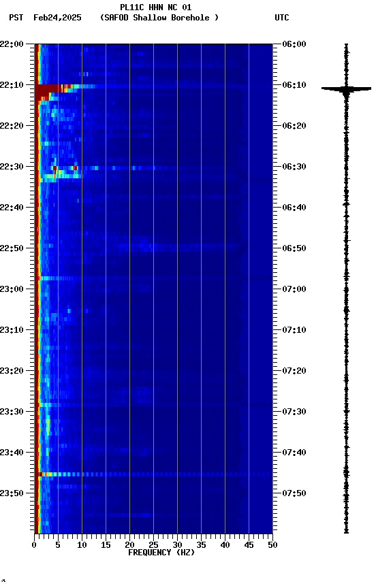This screenshot has height=588, width=376.
Task: Click the 22:10 PST time label
Action: point(12,85)
